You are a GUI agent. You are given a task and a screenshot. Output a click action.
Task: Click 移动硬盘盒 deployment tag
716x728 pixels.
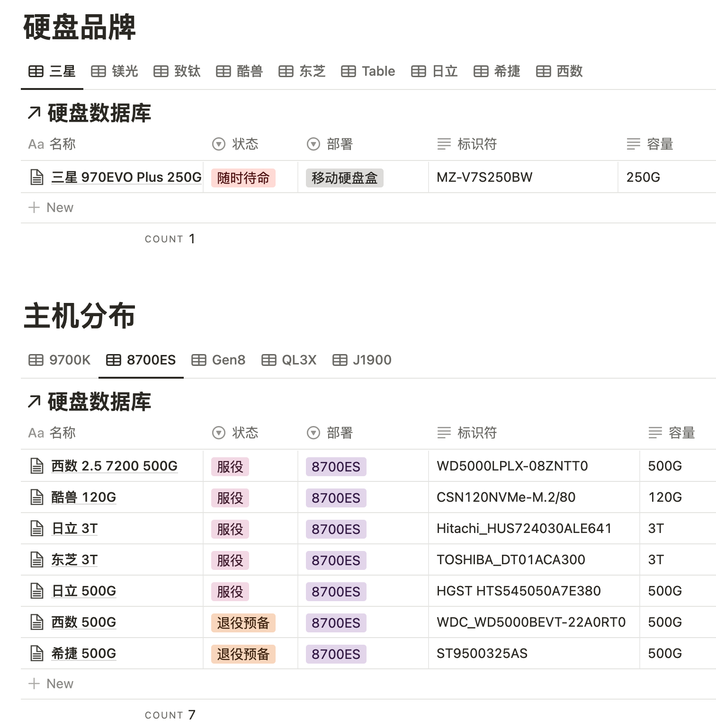[344, 178]
